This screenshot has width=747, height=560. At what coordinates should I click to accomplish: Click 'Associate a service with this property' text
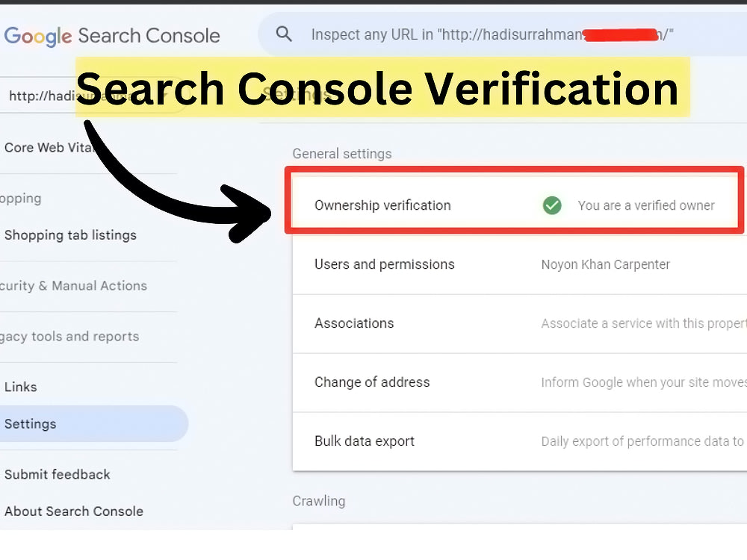(644, 324)
